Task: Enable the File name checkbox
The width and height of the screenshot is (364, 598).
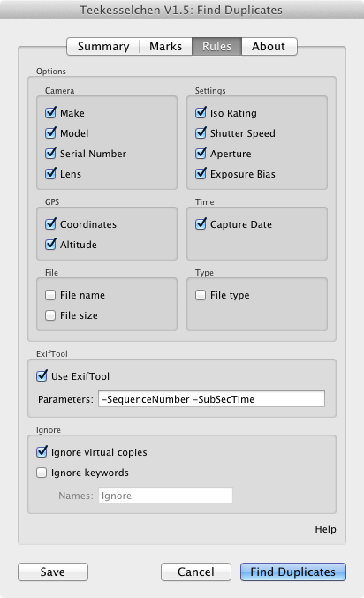Action: [50, 295]
